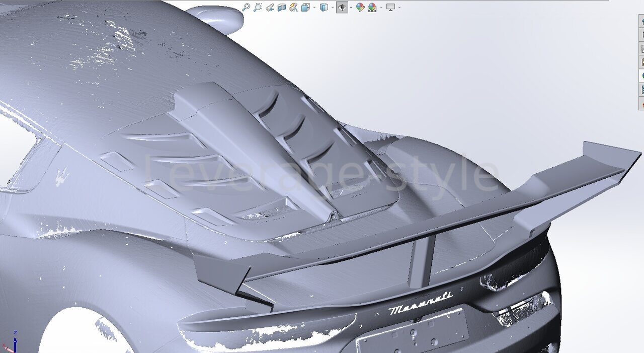Expand the Hide/Show Items dropdown arrow
Image resolution: width=644 pixels, height=353 pixels.
[x=351, y=8]
